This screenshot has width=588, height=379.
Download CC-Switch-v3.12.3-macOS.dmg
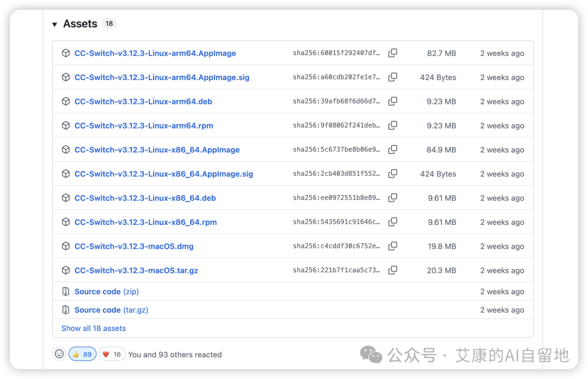pyautogui.click(x=134, y=246)
